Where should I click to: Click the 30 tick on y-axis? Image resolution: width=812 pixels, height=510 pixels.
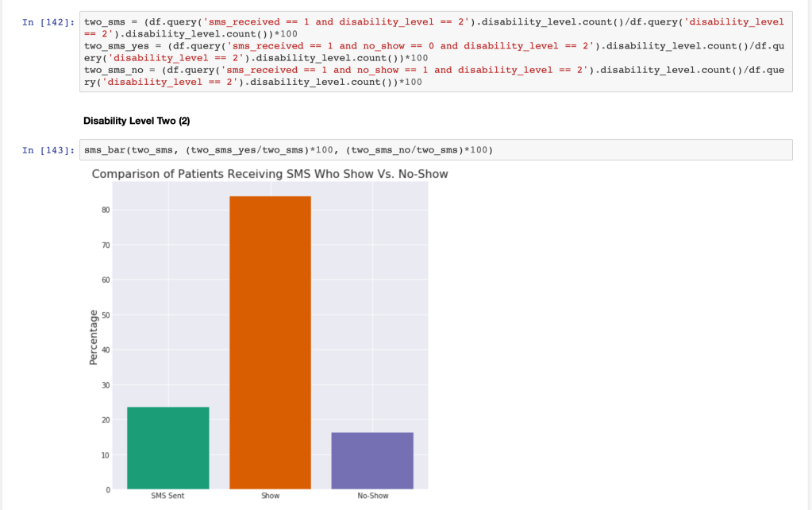[x=104, y=385]
